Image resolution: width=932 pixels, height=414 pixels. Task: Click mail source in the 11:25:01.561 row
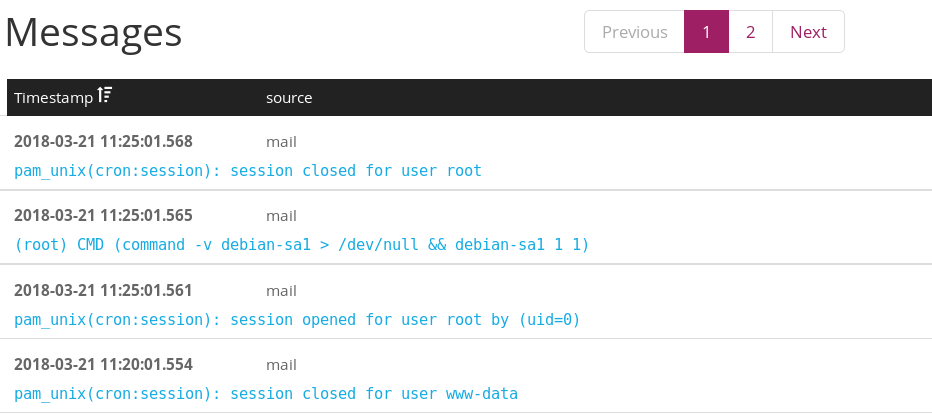point(281,290)
